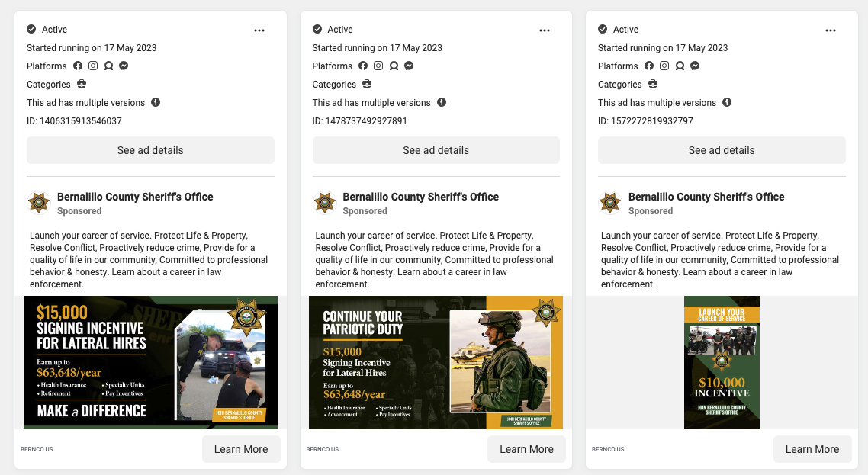This screenshot has width=868, height=475.
Task: Click the category briefcase icon in second card
Action: click(367, 85)
